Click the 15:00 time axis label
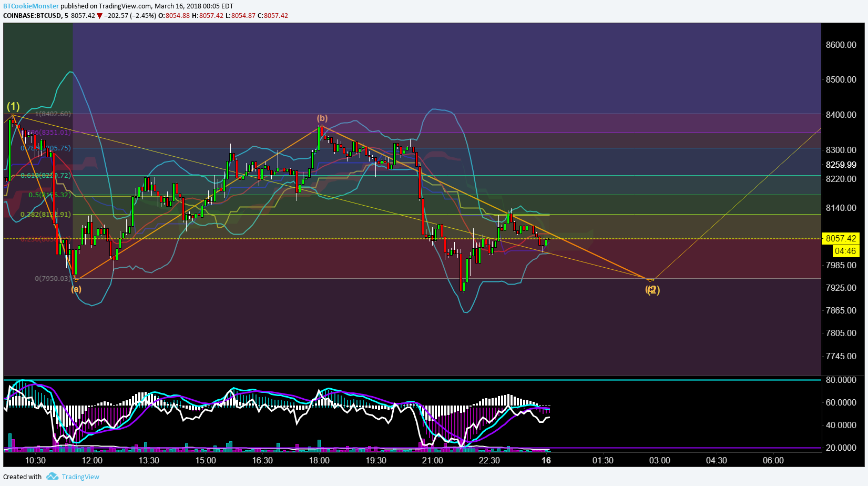This screenshot has width=868, height=486. (x=206, y=460)
